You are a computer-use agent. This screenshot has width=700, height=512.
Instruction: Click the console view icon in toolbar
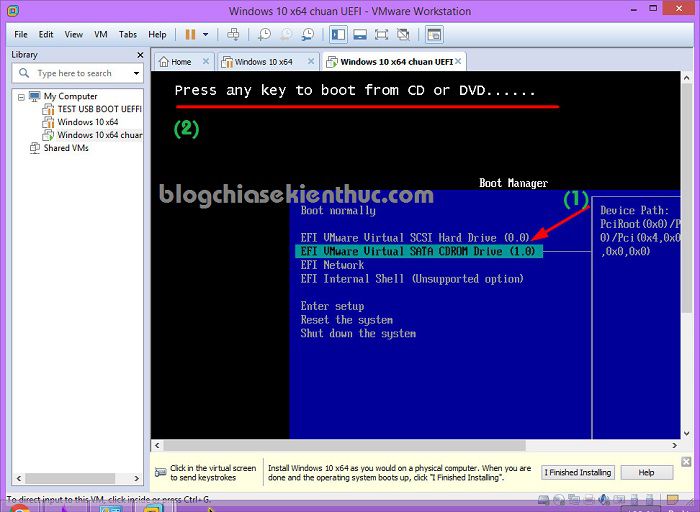pyautogui.click(x=434, y=34)
